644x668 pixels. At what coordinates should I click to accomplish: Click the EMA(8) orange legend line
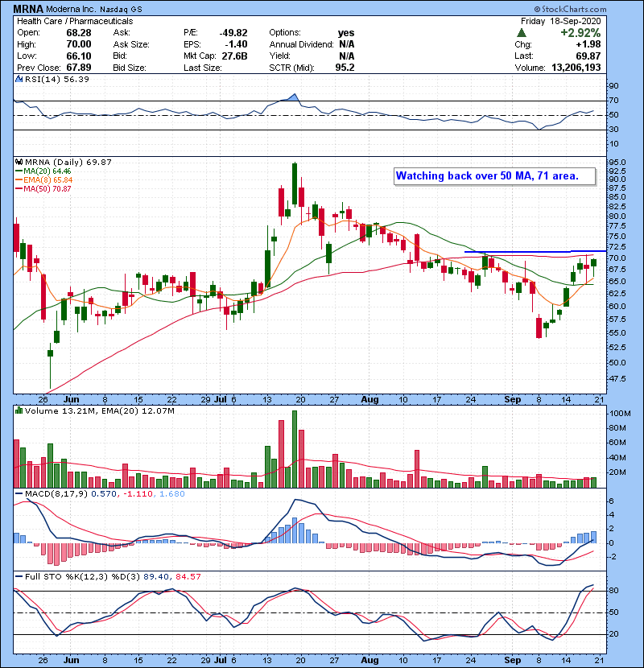(19, 179)
